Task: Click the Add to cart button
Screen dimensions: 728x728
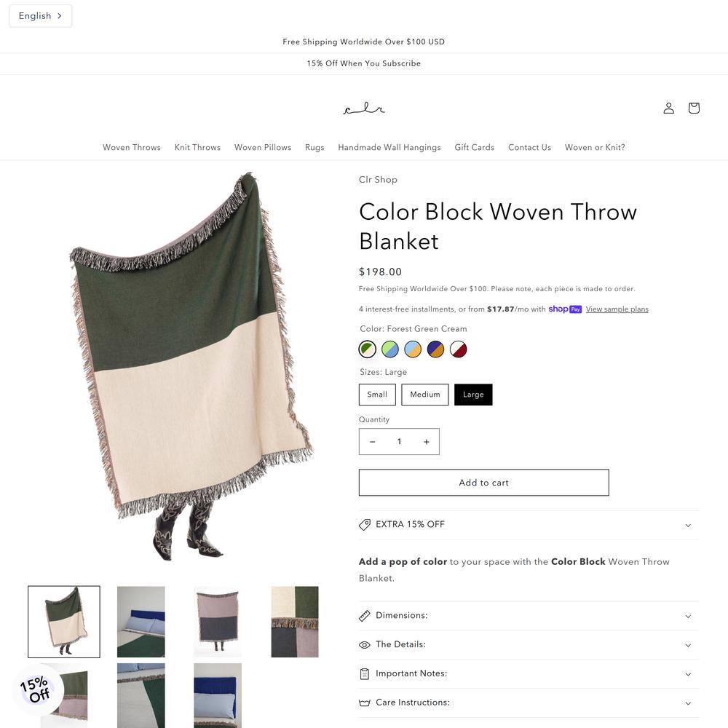Action: pyautogui.click(x=484, y=483)
